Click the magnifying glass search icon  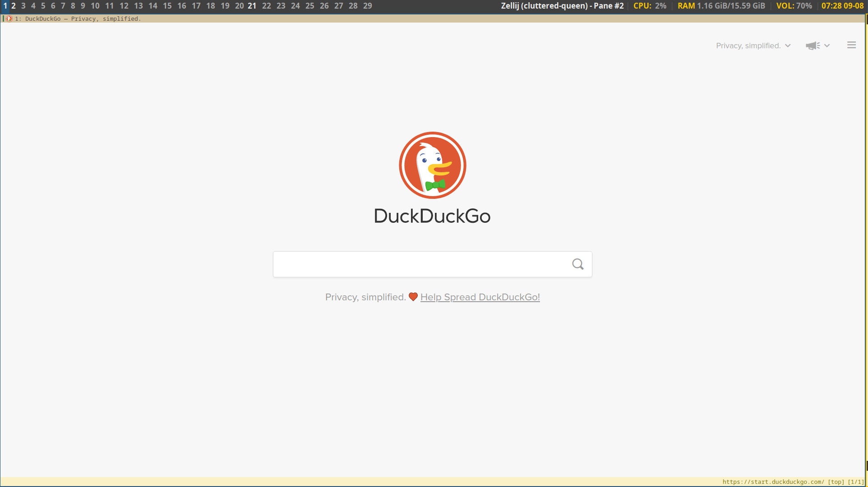[x=577, y=264]
